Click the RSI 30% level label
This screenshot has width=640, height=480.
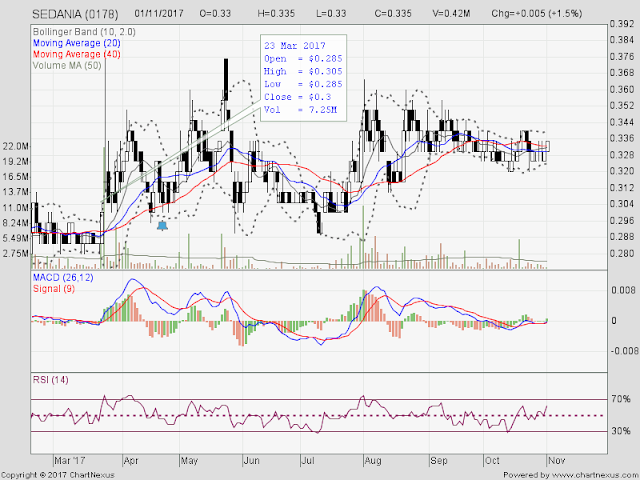[621, 431]
